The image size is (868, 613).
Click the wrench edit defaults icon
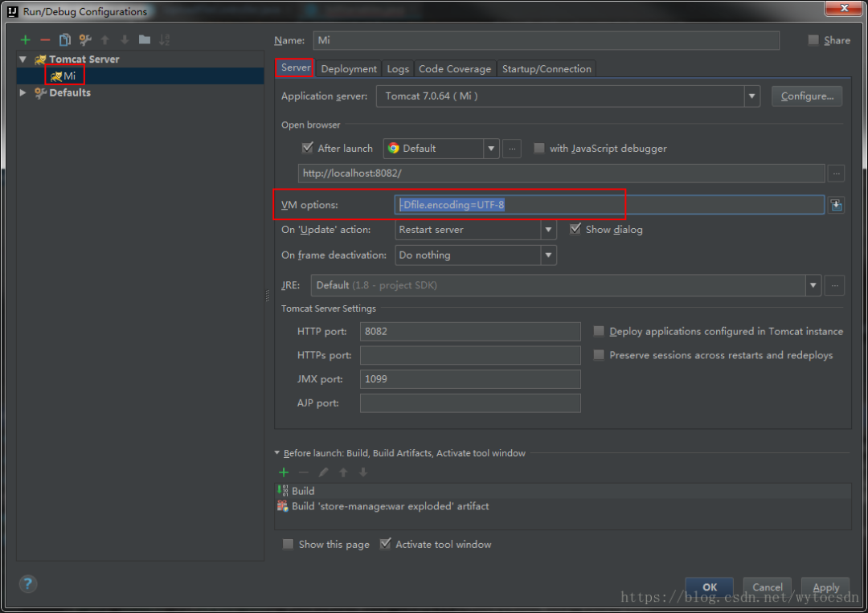click(x=84, y=40)
